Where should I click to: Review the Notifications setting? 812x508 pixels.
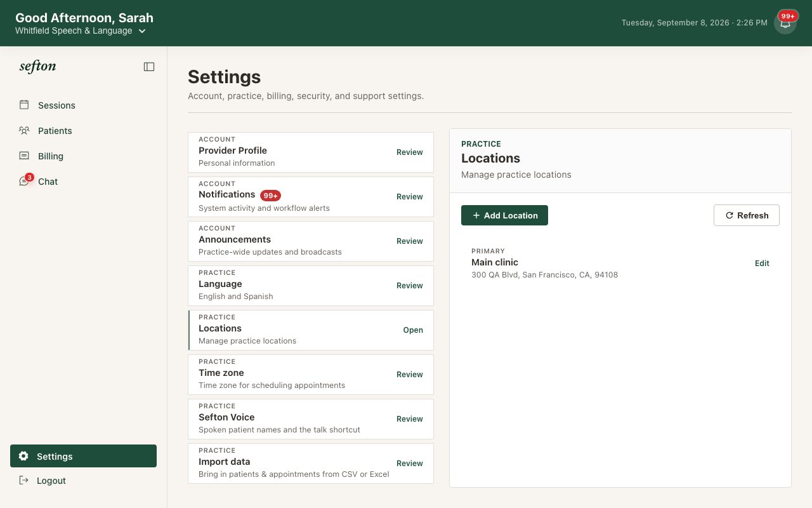[x=410, y=197]
